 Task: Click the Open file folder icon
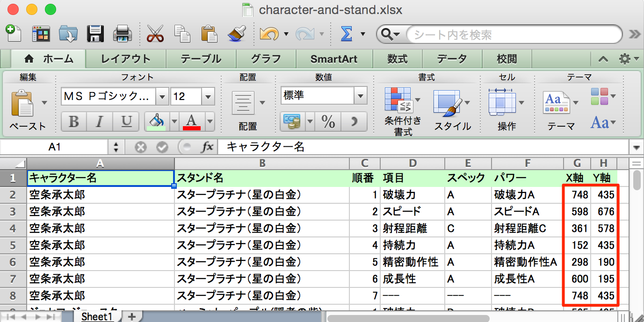68,34
